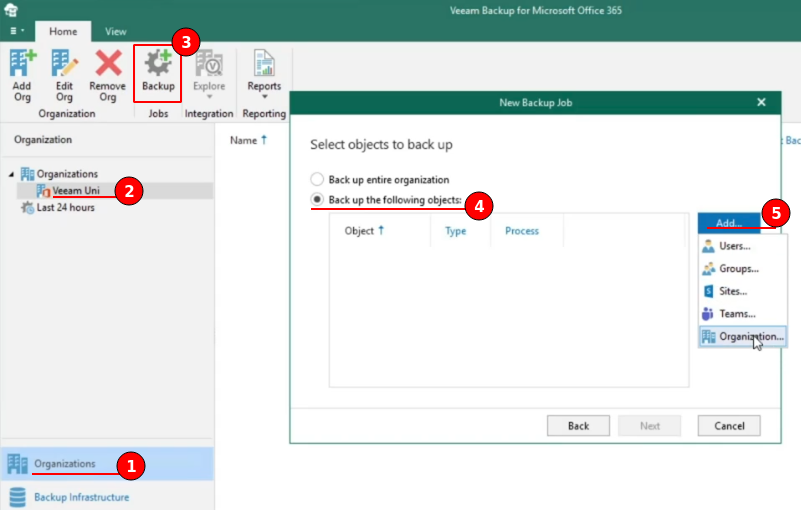
Task: Choose Organization... from Add menu
Action: (743, 336)
